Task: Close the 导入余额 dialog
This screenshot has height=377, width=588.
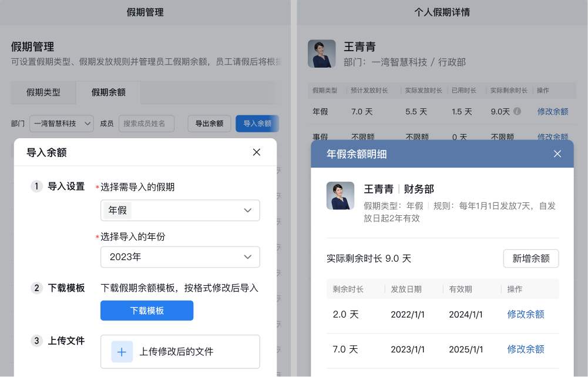Action: pos(257,152)
